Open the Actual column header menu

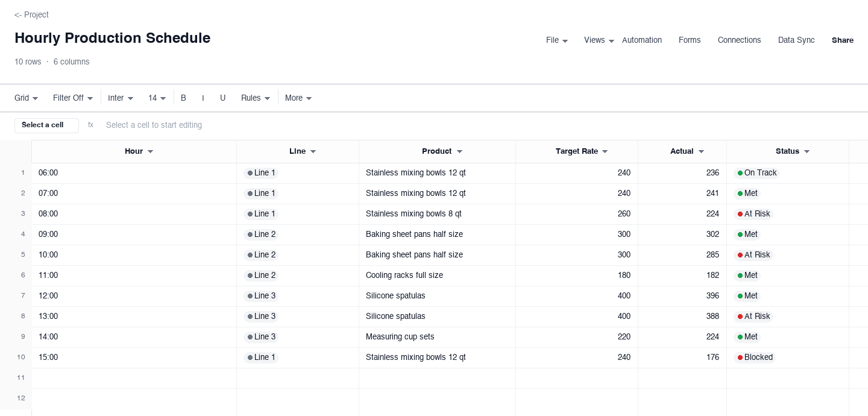click(x=702, y=151)
